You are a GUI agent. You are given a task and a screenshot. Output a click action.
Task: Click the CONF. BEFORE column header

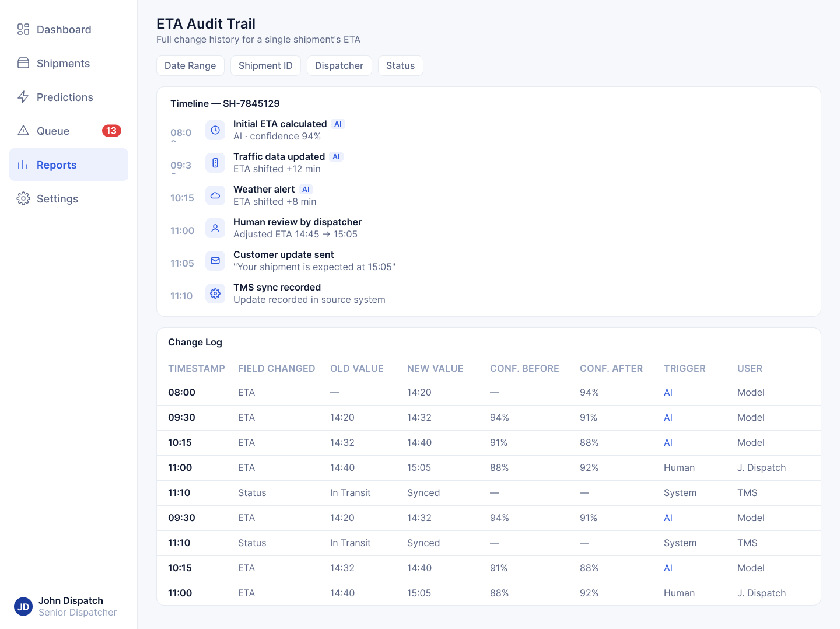tap(524, 368)
